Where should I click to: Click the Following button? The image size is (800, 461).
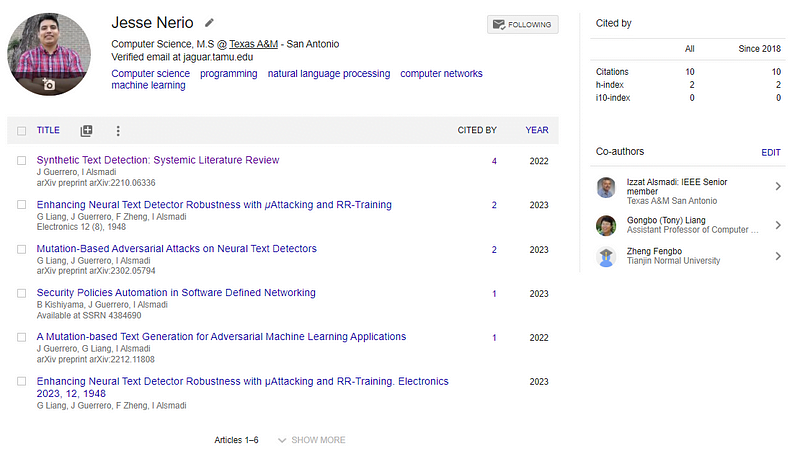click(522, 24)
